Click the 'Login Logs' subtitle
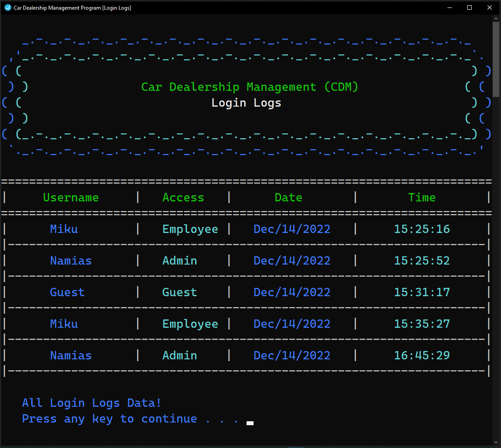The image size is (501, 448). (x=247, y=103)
